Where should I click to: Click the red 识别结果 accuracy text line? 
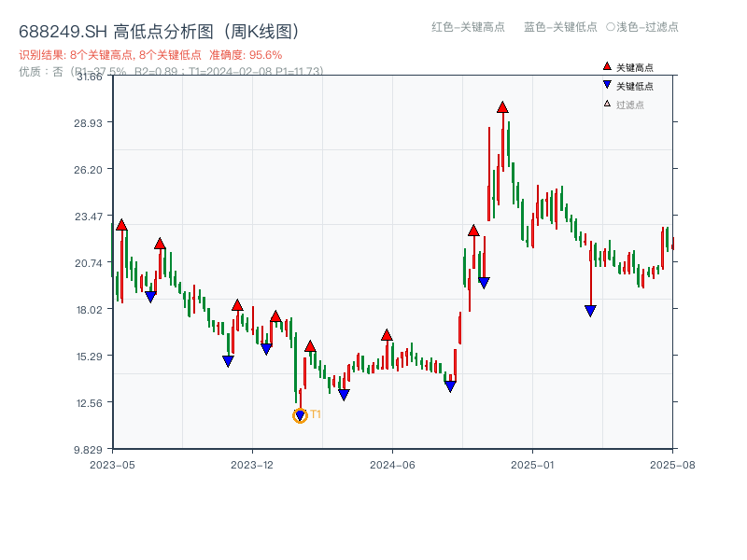[x=154, y=55]
